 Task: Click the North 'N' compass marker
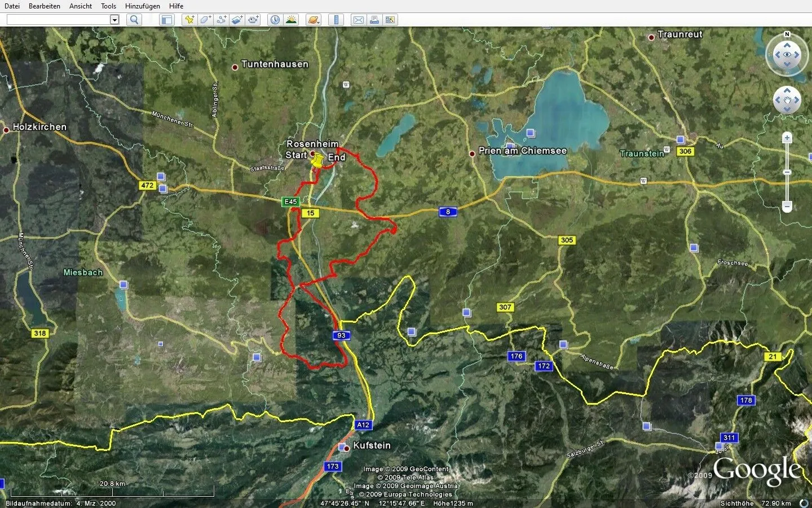coord(787,34)
